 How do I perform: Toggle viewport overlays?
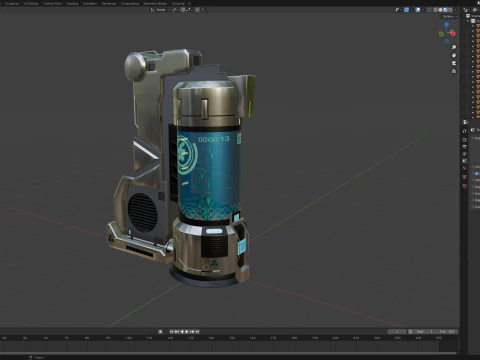tap(418, 10)
